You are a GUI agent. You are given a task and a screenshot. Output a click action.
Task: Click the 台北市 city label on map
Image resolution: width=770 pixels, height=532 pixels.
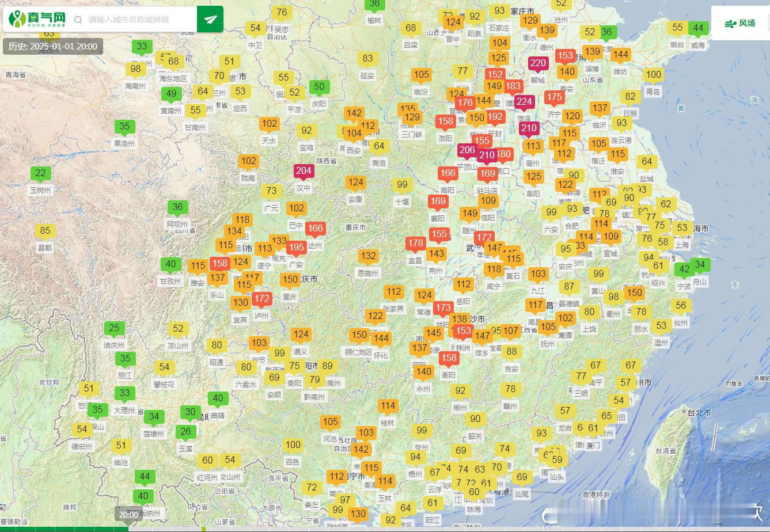tap(699, 413)
